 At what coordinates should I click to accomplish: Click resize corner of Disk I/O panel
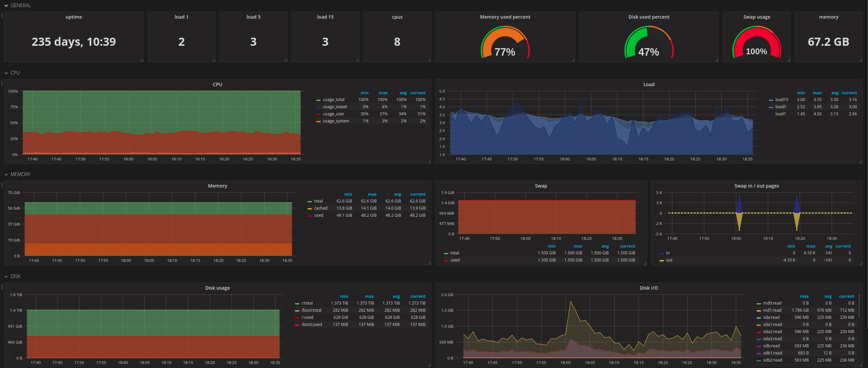click(861, 365)
